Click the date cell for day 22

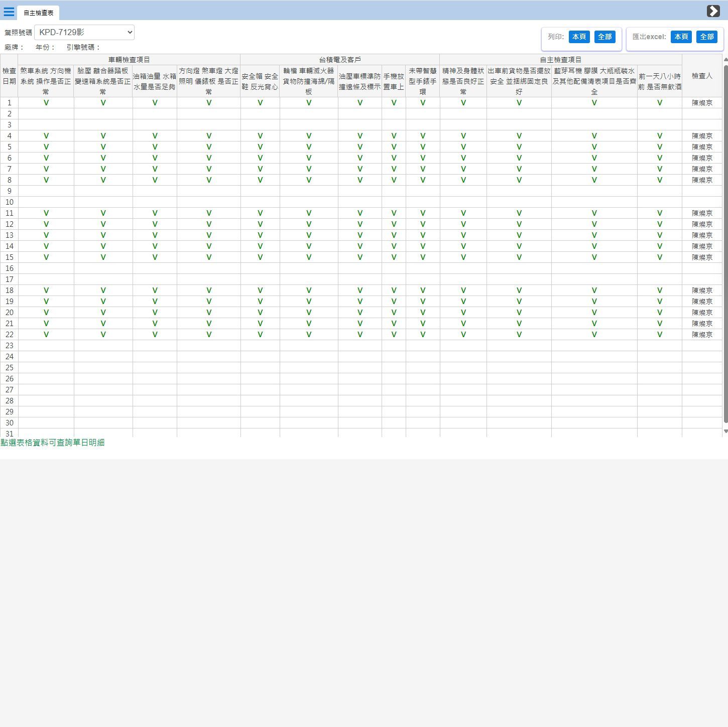pos(9,335)
